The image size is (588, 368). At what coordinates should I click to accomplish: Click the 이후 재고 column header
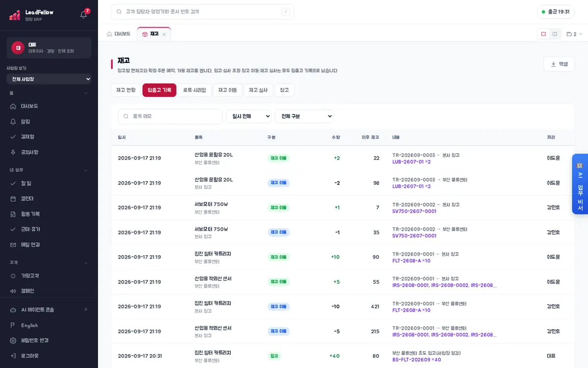pos(370,137)
